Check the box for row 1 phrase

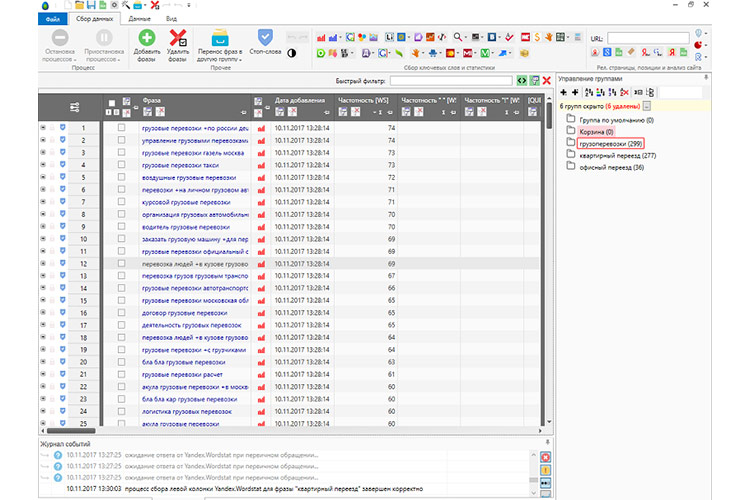click(x=121, y=128)
